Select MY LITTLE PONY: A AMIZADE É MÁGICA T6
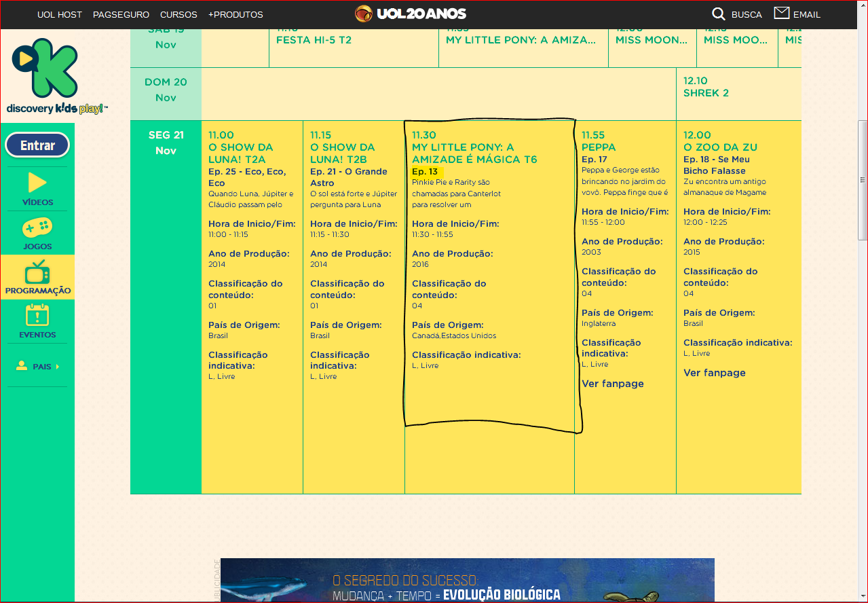868x603 pixels. (474, 153)
